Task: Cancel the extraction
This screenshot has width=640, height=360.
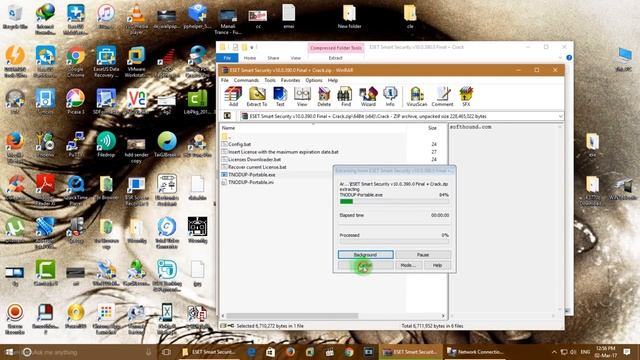Action: 365,265
